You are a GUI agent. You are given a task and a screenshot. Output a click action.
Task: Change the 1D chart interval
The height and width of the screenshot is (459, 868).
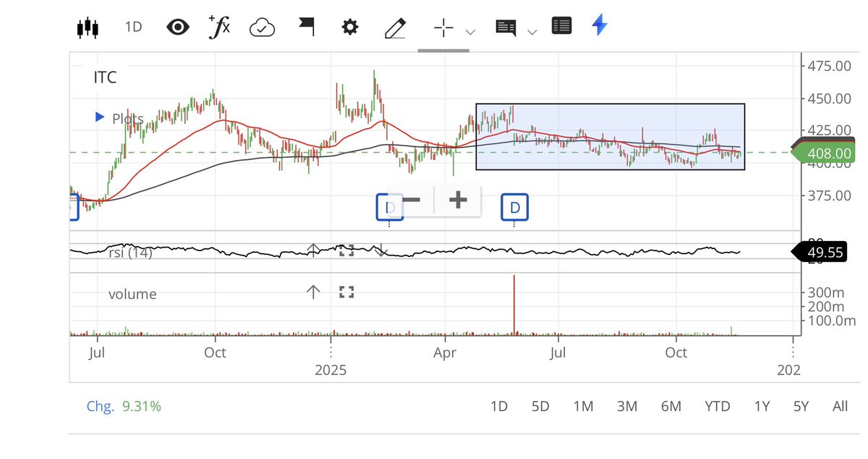[x=133, y=28]
